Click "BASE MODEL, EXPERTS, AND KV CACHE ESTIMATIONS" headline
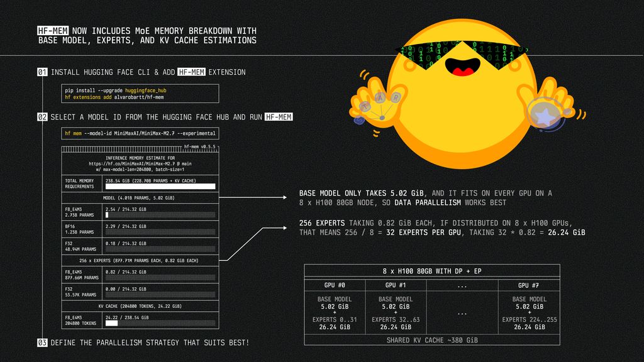Image resolution: width=644 pixels, height=362 pixels. coord(147,40)
